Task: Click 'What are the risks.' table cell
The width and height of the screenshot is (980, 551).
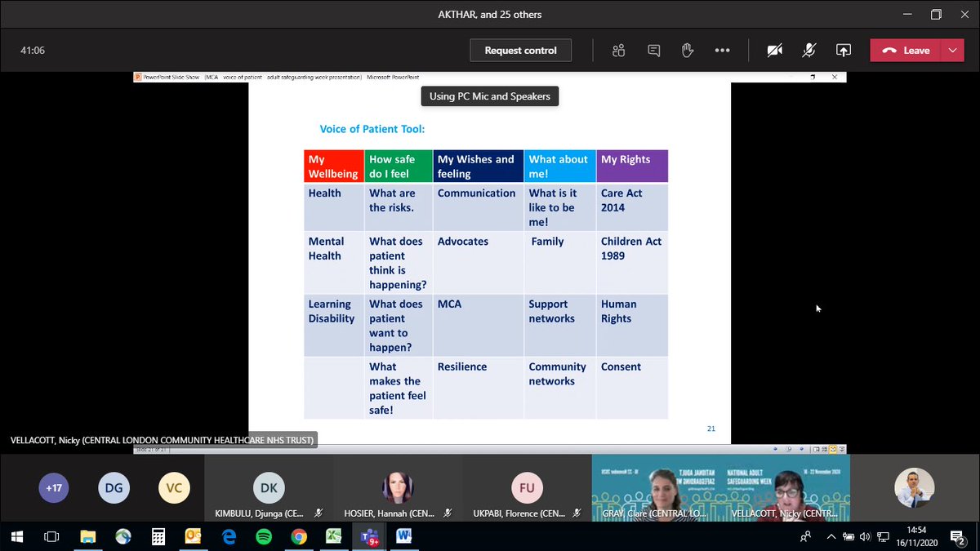Action: click(399, 207)
